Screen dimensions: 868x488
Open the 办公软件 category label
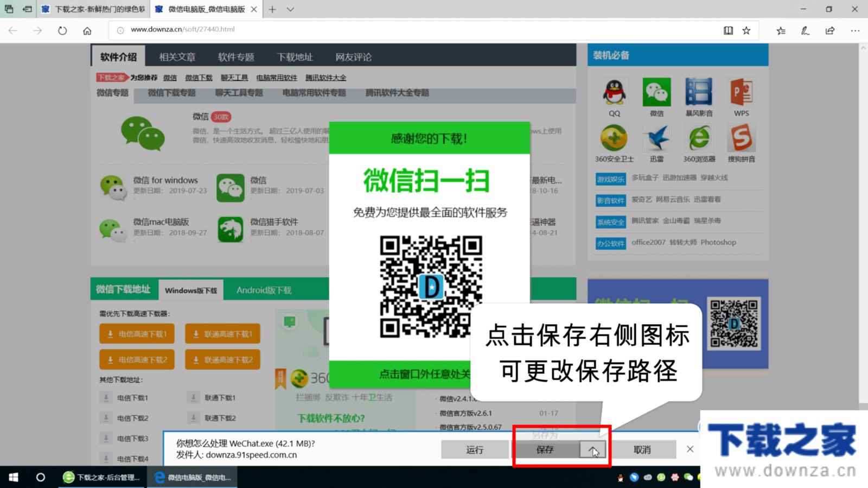coord(611,243)
